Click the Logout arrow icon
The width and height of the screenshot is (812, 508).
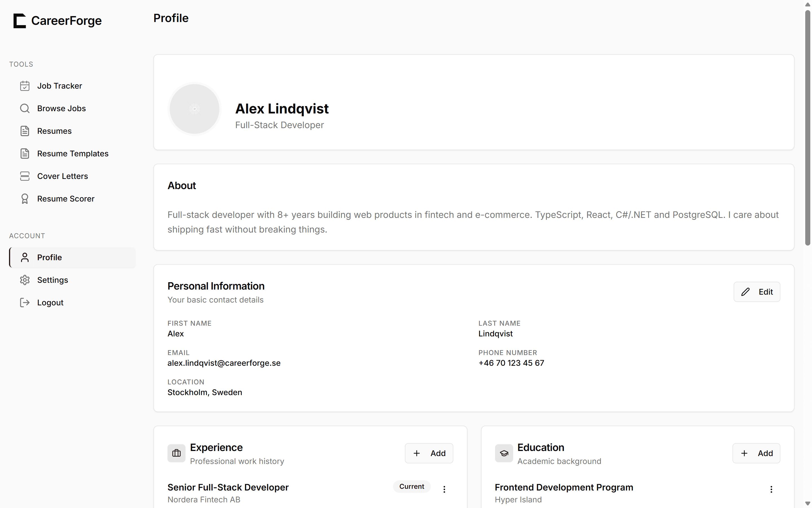pyautogui.click(x=25, y=302)
